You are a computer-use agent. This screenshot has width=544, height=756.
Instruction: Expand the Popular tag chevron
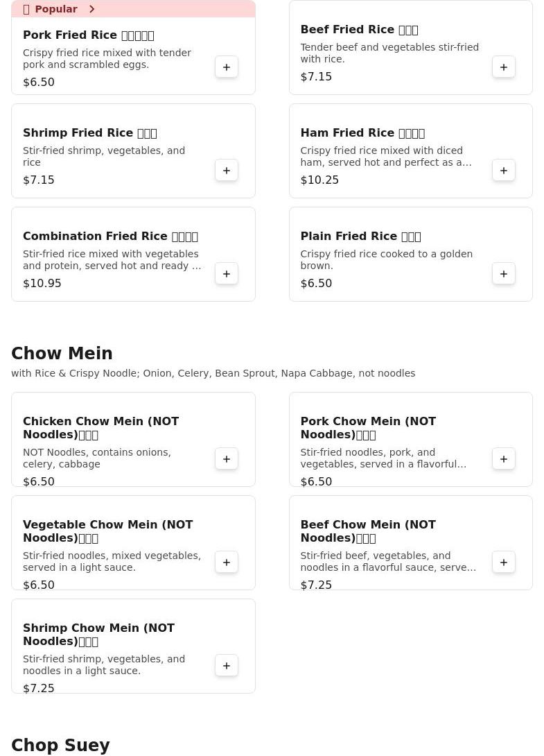point(91,9)
